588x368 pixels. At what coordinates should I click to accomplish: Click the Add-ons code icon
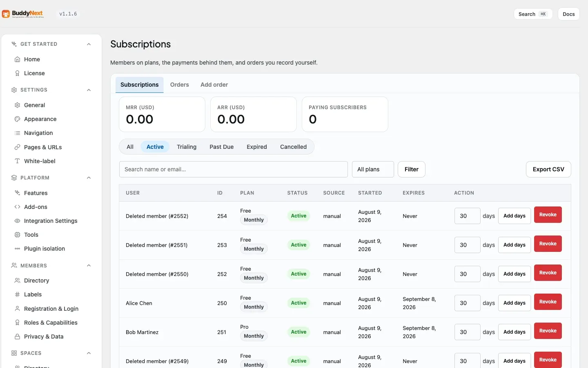click(x=17, y=207)
